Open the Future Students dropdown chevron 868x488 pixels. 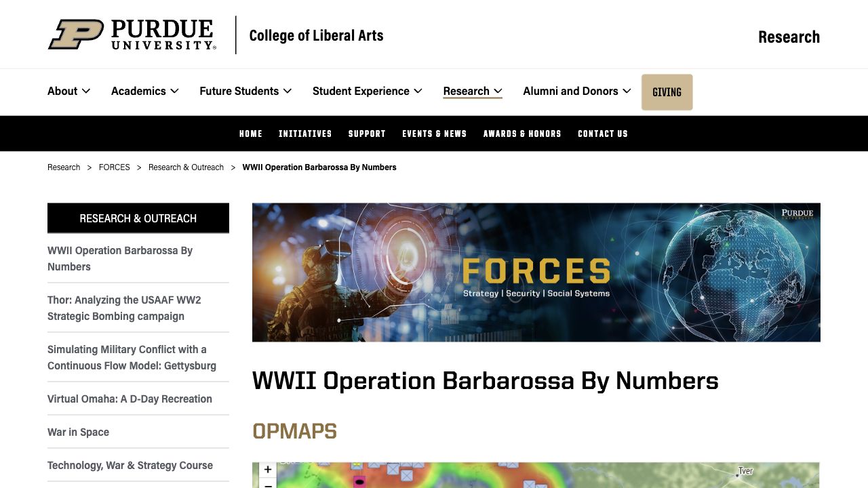288,91
